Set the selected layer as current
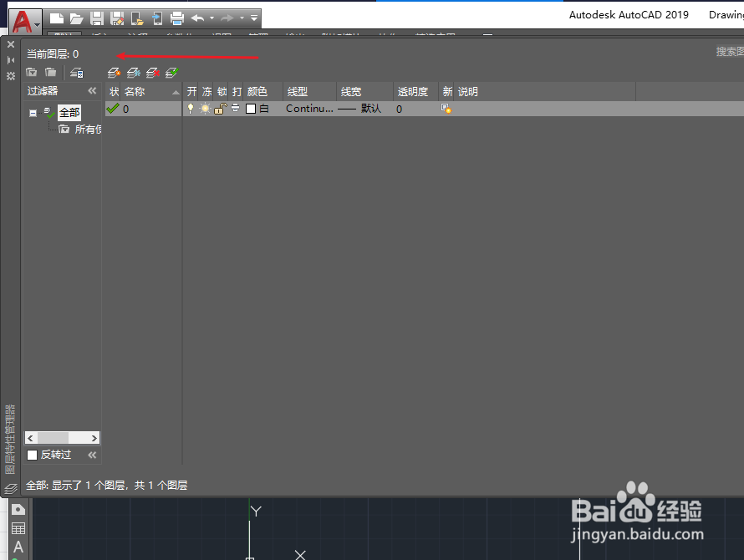The image size is (744, 560). click(171, 73)
